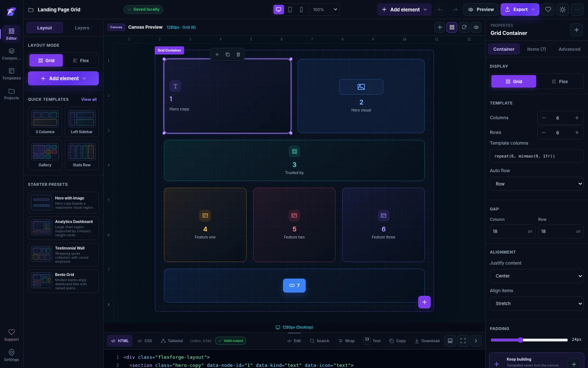The height and width of the screenshot is (368, 588).
Task: Set Display to Grid in Properties
Action: [514, 81]
